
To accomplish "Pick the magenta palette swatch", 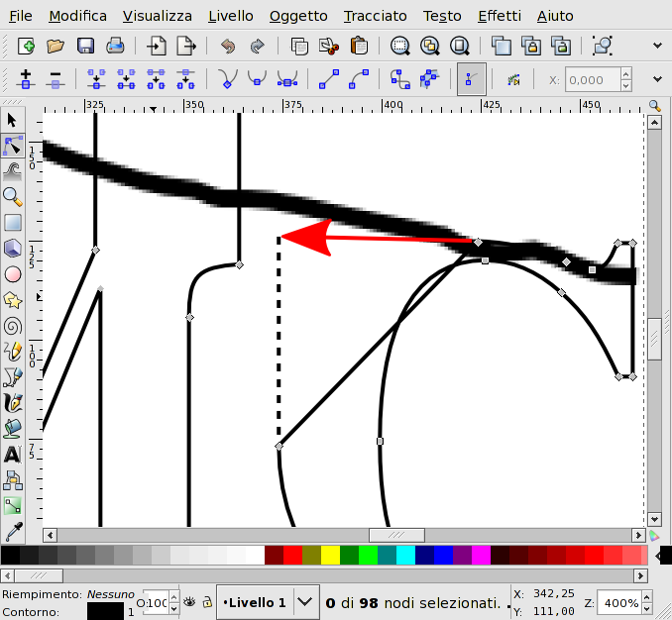I will pyautogui.click(x=481, y=556).
